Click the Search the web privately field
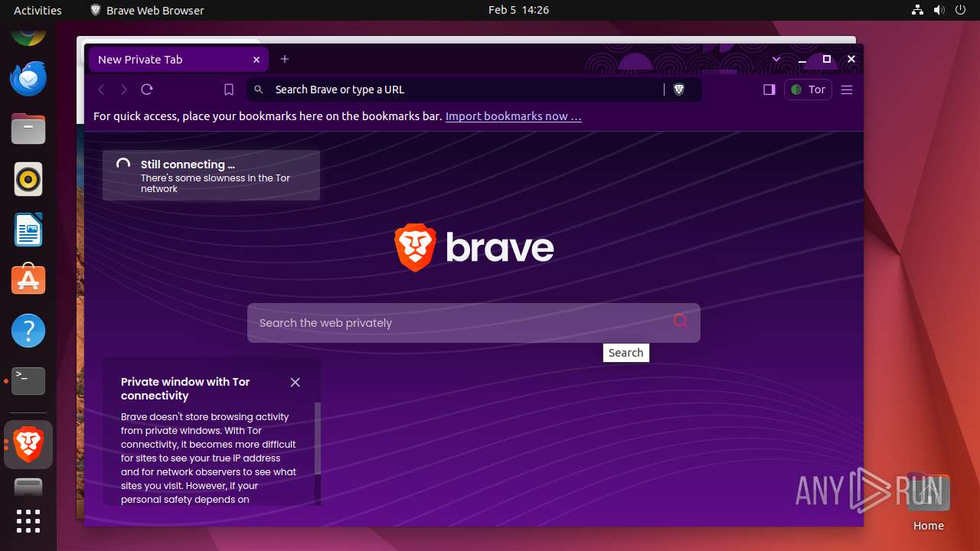The image size is (980, 551). [x=474, y=323]
